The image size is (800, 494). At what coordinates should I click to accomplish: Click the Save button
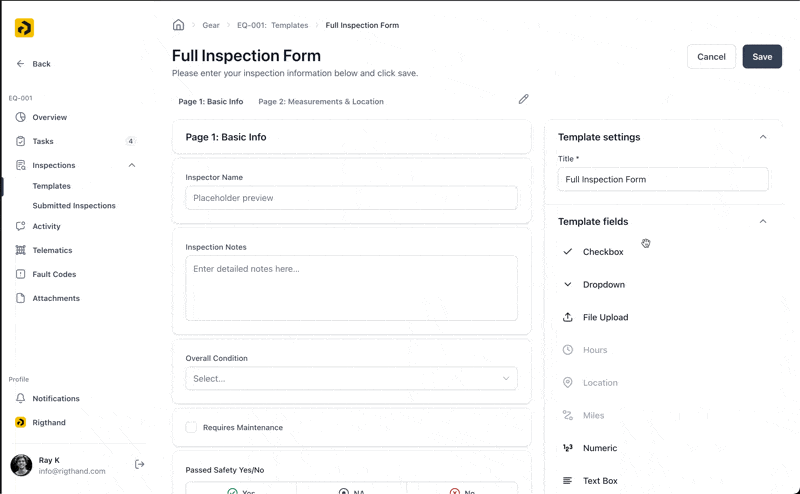pos(762,57)
